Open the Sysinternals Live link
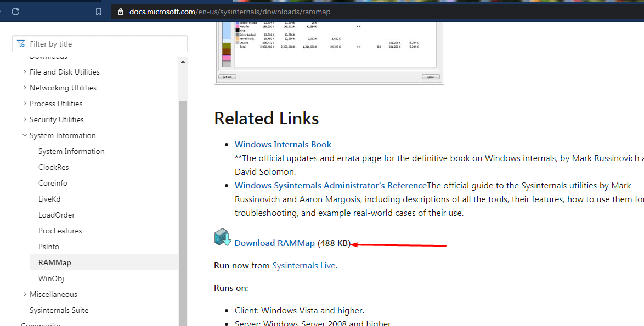Screen dimensions: 644x326 coord(303,266)
